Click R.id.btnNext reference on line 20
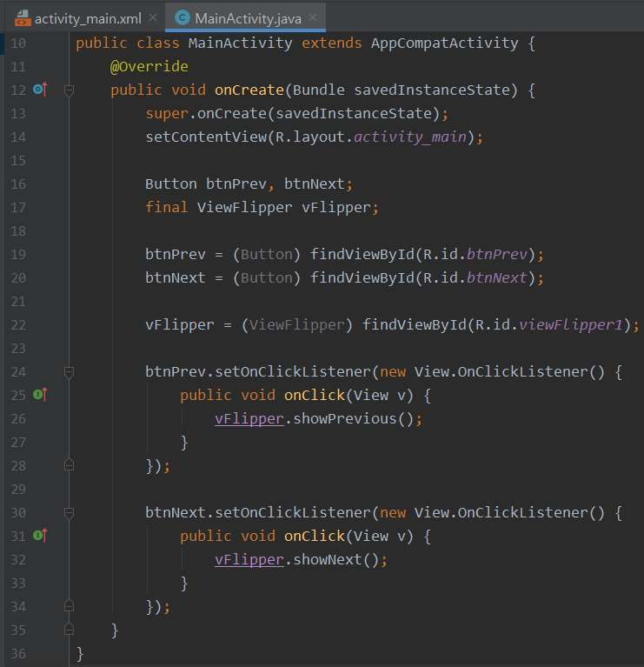 pyautogui.click(x=475, y=277)
